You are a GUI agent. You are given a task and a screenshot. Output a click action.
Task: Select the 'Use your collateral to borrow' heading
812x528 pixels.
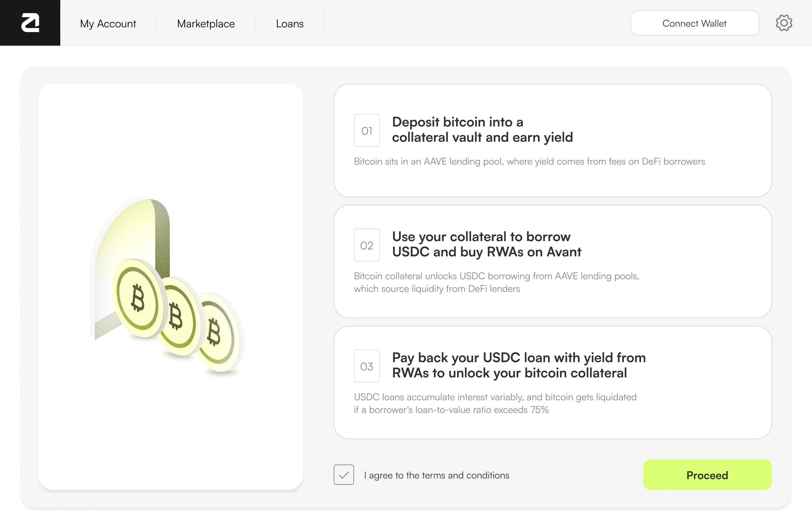[x=486, y=244]
